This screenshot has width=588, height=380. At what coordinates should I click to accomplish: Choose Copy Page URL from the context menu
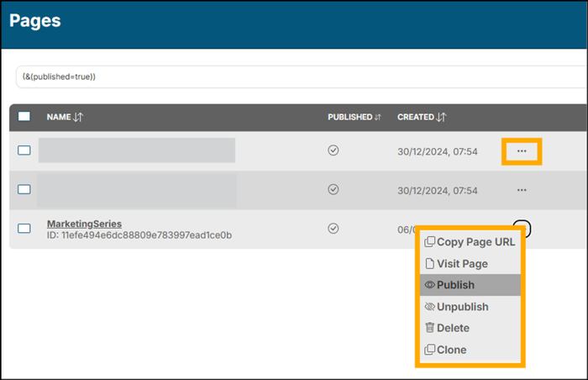point(470,242)
